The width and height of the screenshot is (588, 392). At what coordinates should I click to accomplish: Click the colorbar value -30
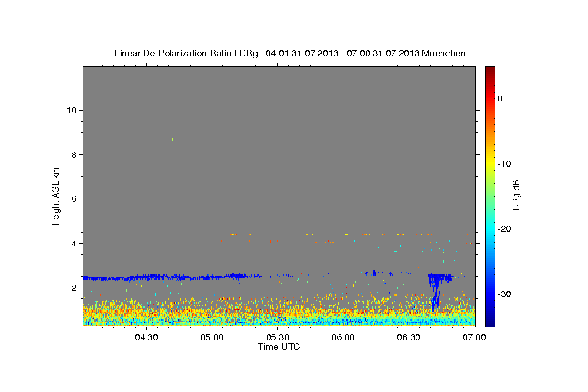(x=504, y=294)
